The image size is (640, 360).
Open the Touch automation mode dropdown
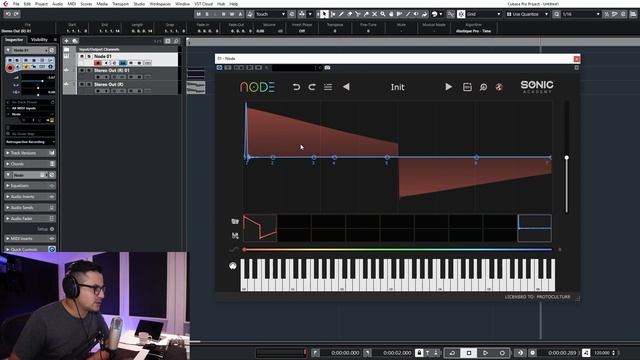[270, 14]
